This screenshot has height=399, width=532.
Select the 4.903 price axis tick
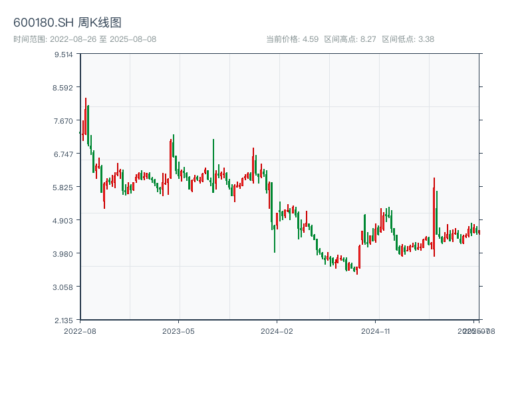click(x=64, y=221)
